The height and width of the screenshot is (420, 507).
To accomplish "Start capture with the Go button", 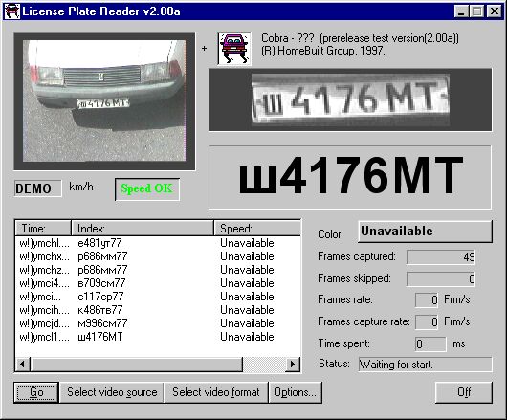I will point(36,392).
